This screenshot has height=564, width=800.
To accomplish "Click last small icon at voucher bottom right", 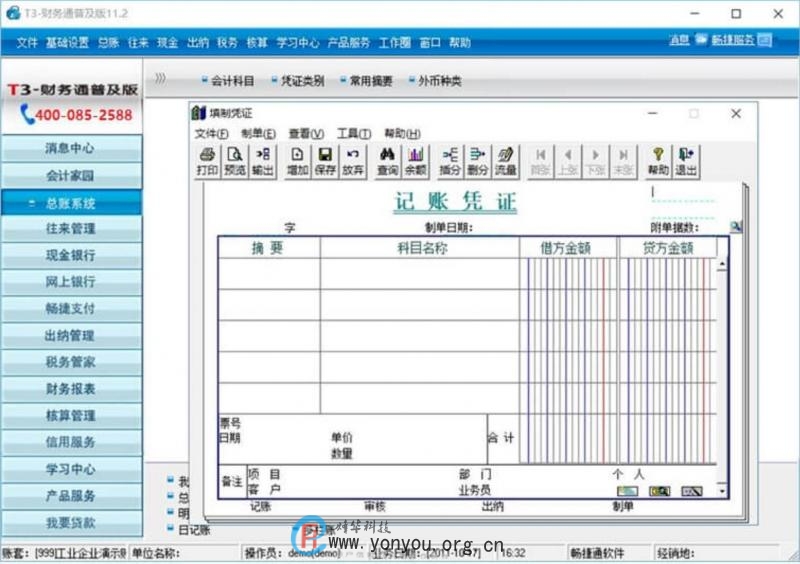I will coord(692,491).
